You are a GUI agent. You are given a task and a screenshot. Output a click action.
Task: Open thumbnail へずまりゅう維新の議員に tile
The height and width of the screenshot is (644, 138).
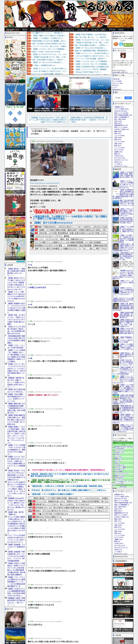(x=48, y=103)
